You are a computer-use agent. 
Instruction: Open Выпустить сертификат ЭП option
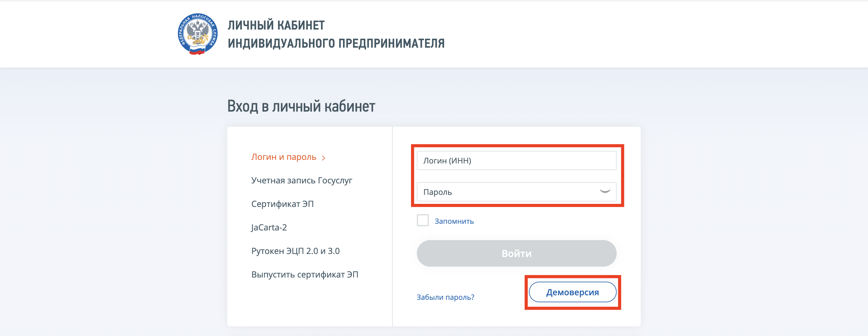(305, 274)
